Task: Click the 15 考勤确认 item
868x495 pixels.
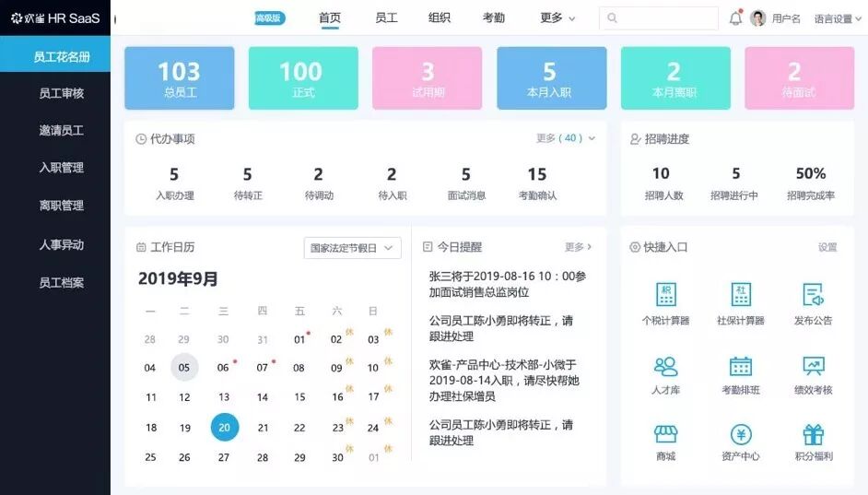Action: pos(537,183)
